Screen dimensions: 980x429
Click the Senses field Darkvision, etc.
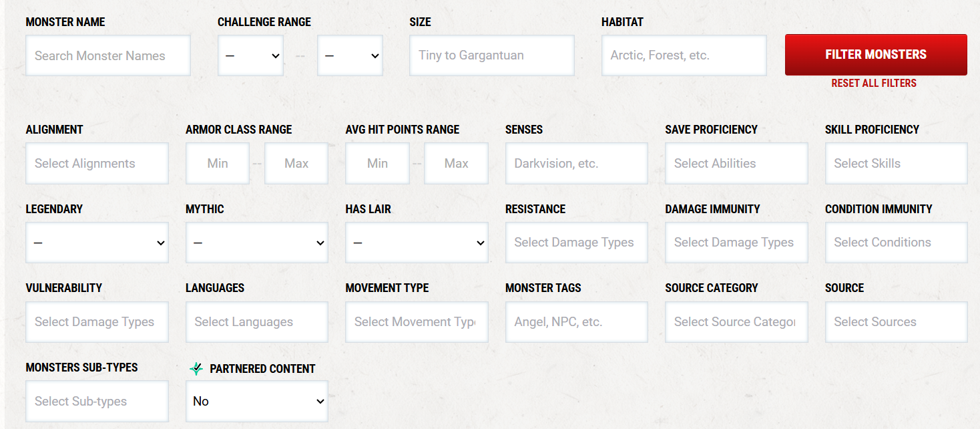tap(576, 163)
